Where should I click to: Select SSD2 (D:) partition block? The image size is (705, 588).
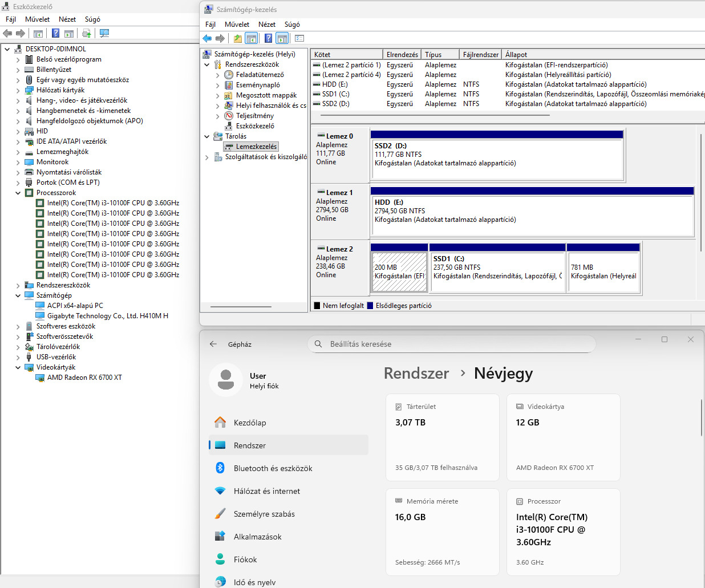[x=497, y=155]
